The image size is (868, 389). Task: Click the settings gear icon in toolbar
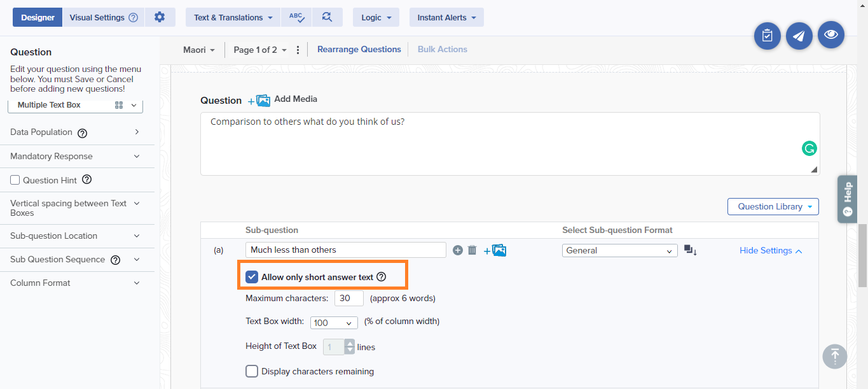[x=160, y=17]
